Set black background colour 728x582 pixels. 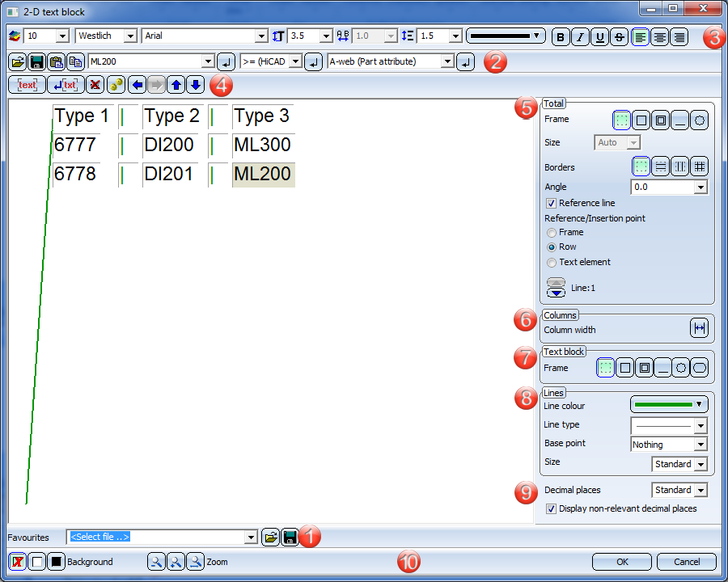pyautogui.click(x=56, y=562)
